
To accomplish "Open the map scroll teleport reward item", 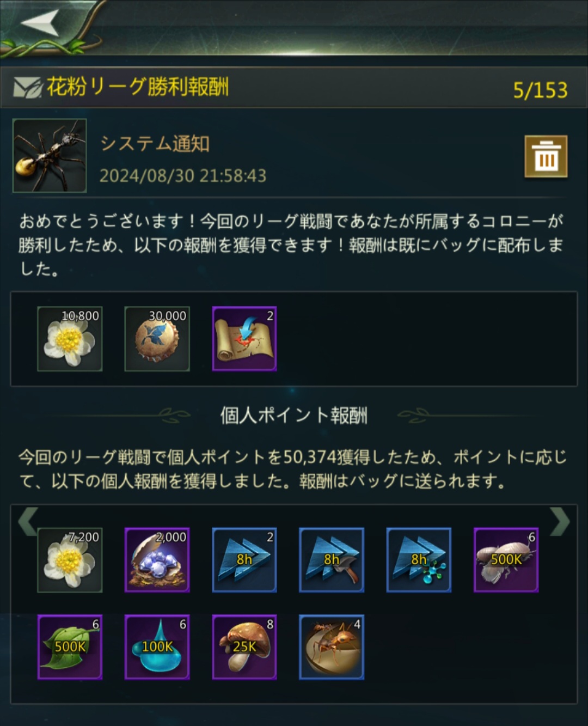I will click(244, 339).
